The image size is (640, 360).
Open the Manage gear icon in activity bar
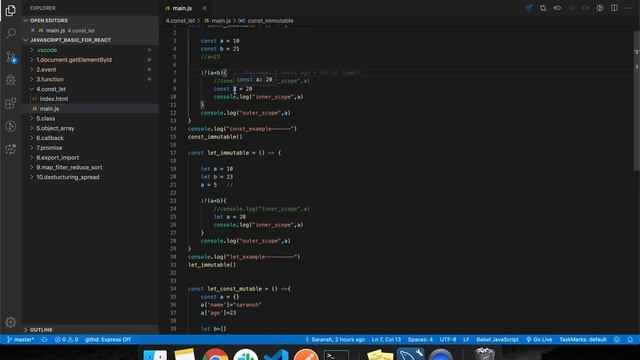point(11,322)
